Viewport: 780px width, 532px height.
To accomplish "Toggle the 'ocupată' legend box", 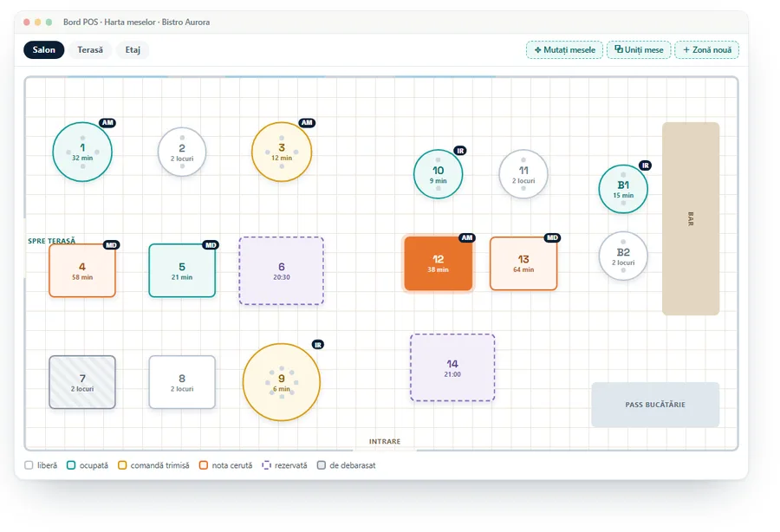I will [71, 465].
